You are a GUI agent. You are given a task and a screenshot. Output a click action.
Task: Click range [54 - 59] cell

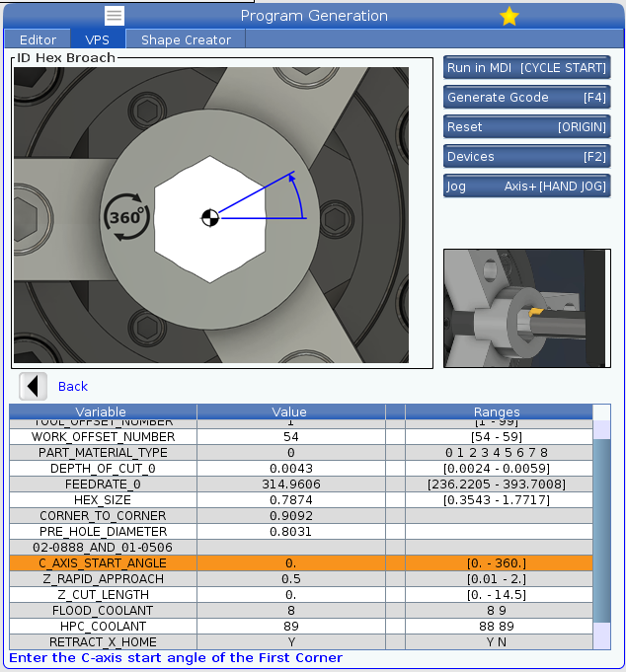click(x=499, y=437)
